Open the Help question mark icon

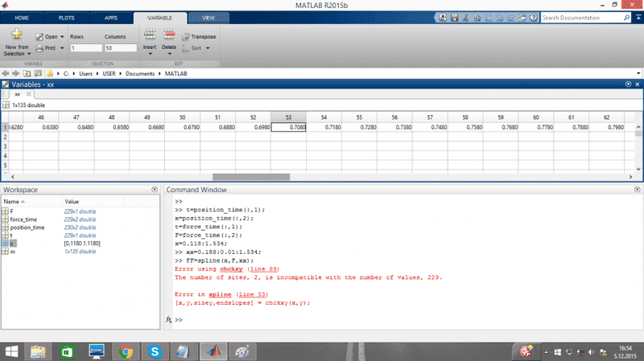pos(533,18)
